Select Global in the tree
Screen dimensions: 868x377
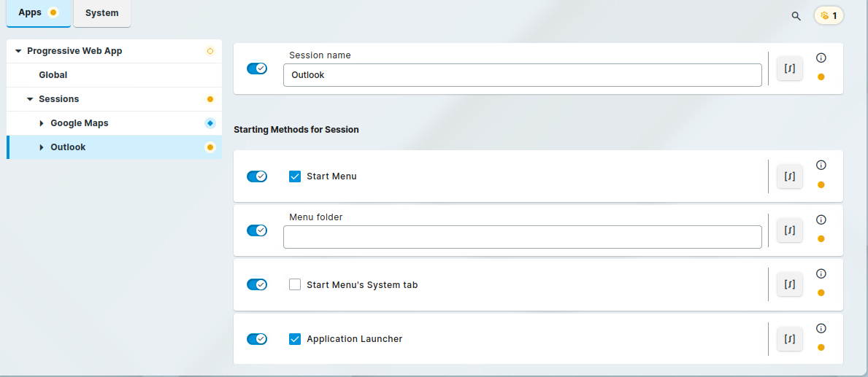click(x=53, y=75)
